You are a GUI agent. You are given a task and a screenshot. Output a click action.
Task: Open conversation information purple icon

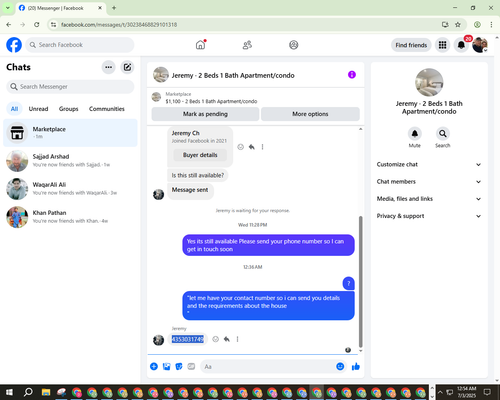[352, 75]
